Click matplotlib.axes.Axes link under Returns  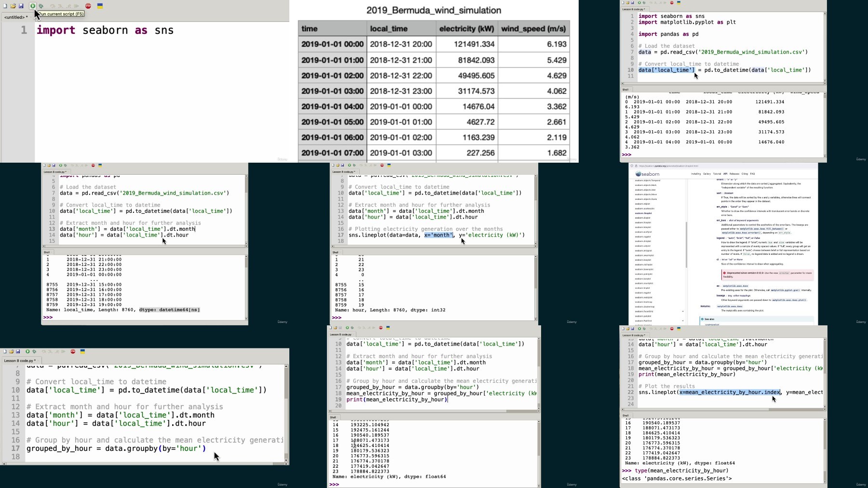(730, 307)
